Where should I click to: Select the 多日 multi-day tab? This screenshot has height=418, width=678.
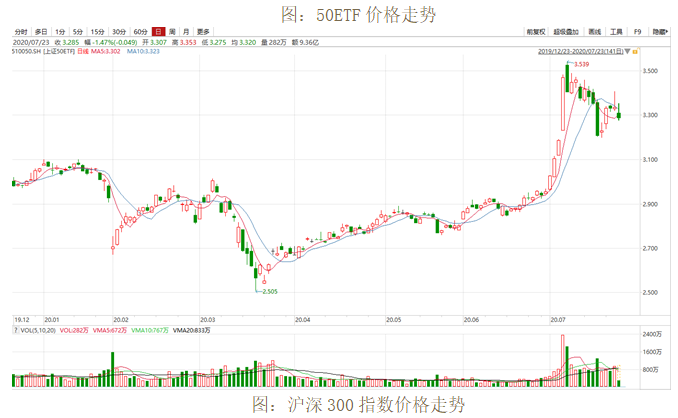pos(41,32)
